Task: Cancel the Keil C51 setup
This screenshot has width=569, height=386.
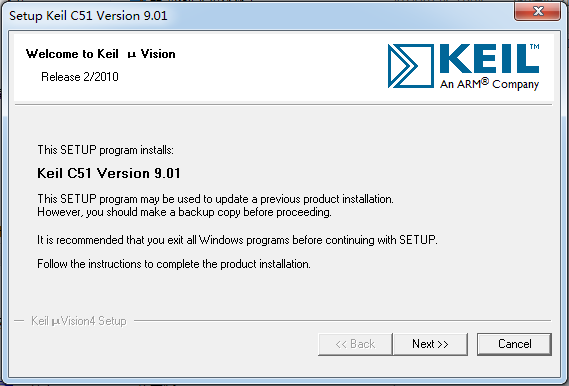Action: click(x=514, y=344)
